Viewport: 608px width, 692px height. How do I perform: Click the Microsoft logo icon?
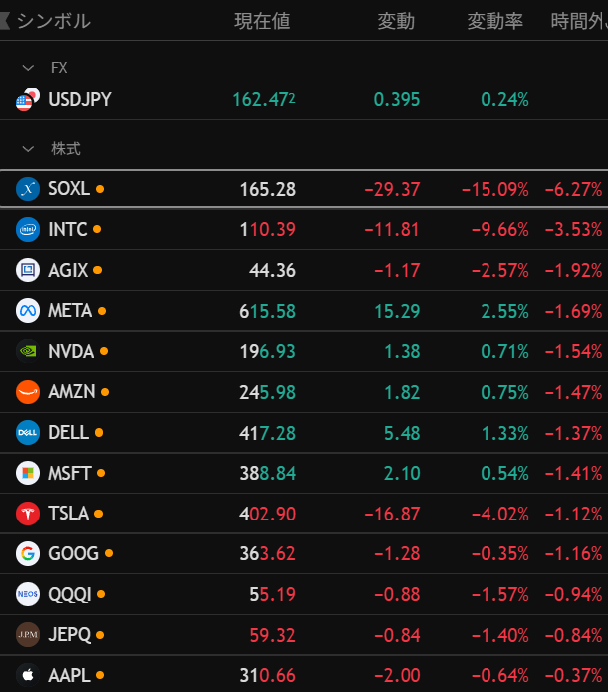[x=28, y=473]
